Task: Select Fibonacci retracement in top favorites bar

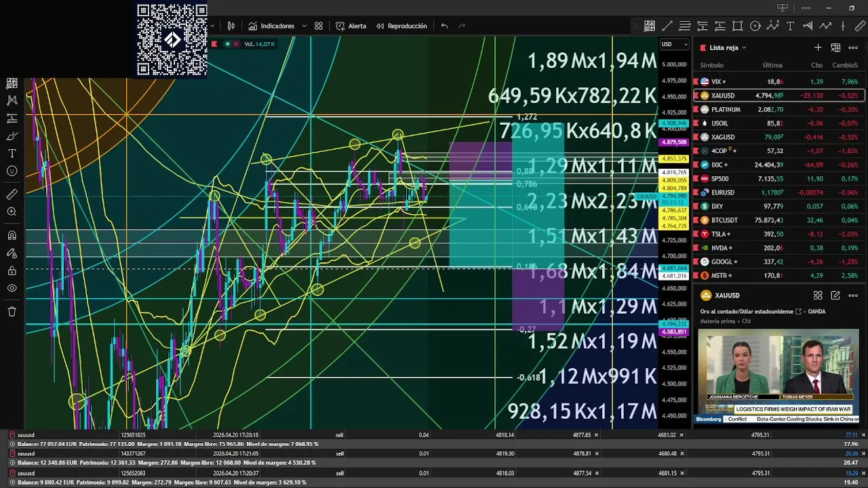Action: [x=685, y=26]
